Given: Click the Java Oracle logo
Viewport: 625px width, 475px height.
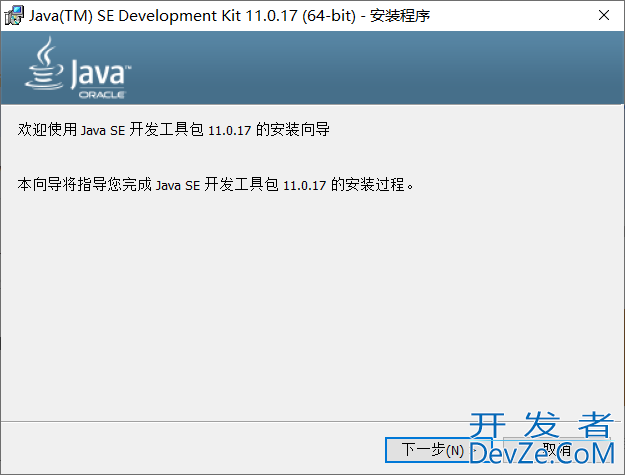Looking at the screenshot, I should 78,68.
